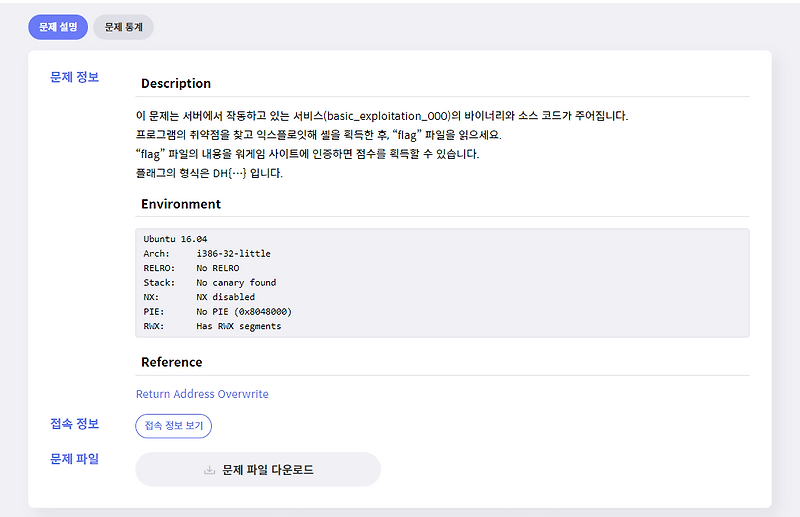Click the description sentence mentioning basic_exploitation_000

[382, 116]
